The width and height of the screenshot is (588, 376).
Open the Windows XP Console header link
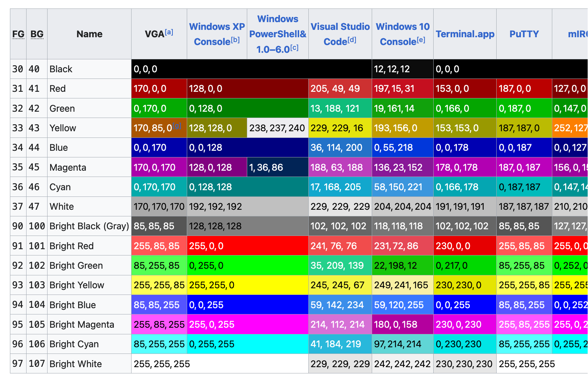pyautogui.click(x=217, y=34)
